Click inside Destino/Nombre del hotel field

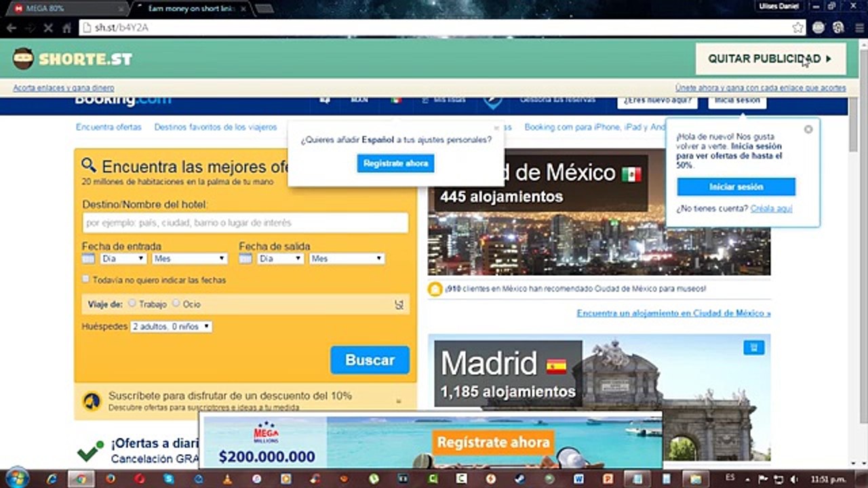[x=245, y=223]
